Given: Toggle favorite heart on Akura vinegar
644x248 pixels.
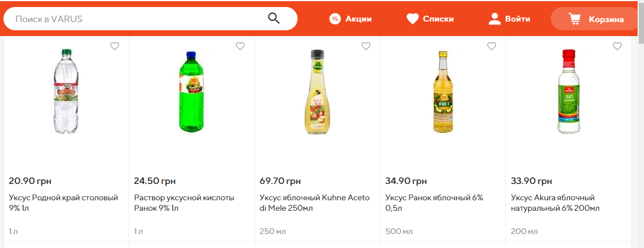Looking at the screenshot, I should [617, 47].
